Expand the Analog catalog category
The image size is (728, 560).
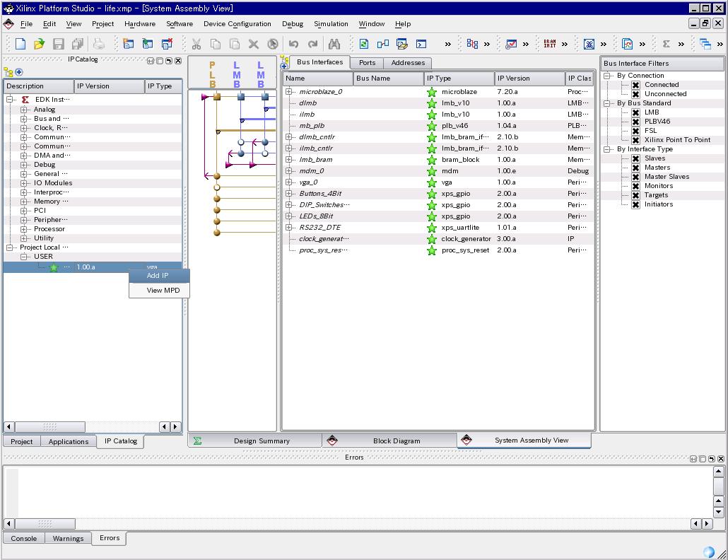[x=23, y=110]
